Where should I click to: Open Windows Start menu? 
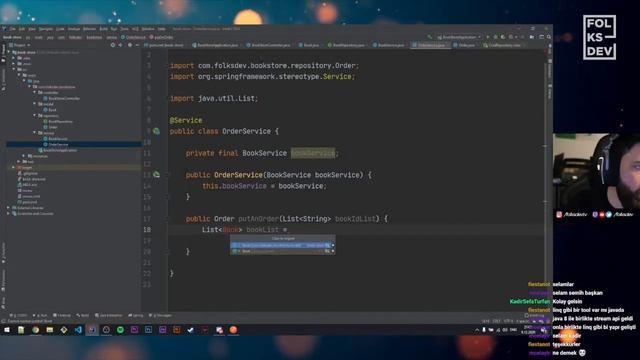click(7, 330)
